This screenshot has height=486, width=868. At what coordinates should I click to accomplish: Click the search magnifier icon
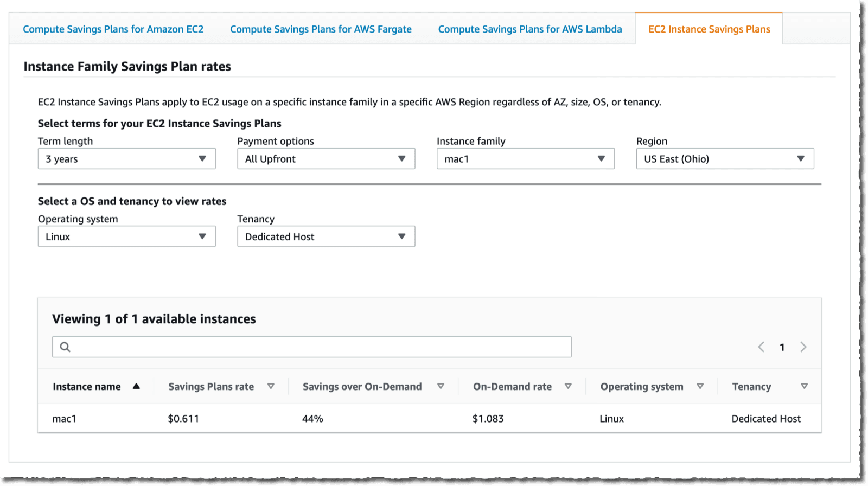click(65, 347)
